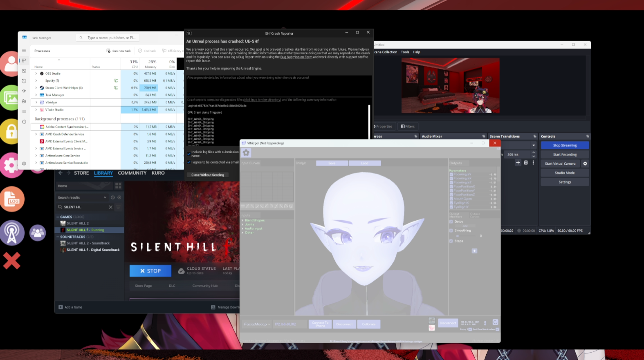Stop the running SILENT HILL f game

click(150, 271)
